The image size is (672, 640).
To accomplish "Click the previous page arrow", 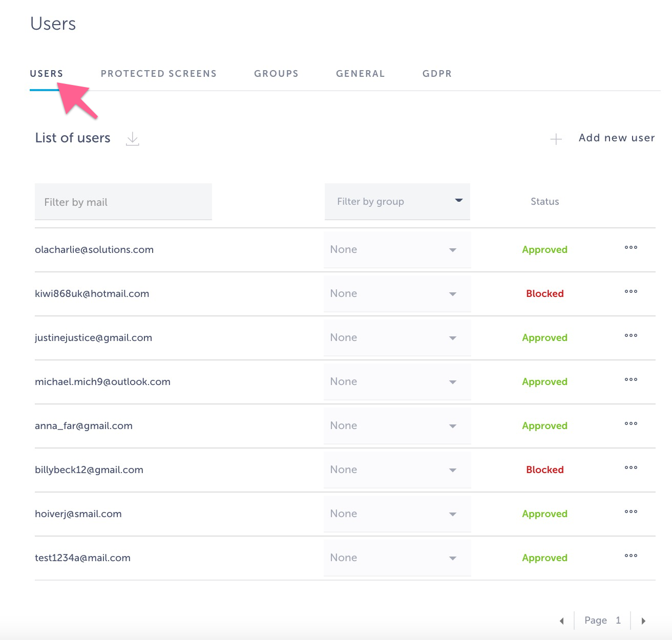I will coord(561,621).
